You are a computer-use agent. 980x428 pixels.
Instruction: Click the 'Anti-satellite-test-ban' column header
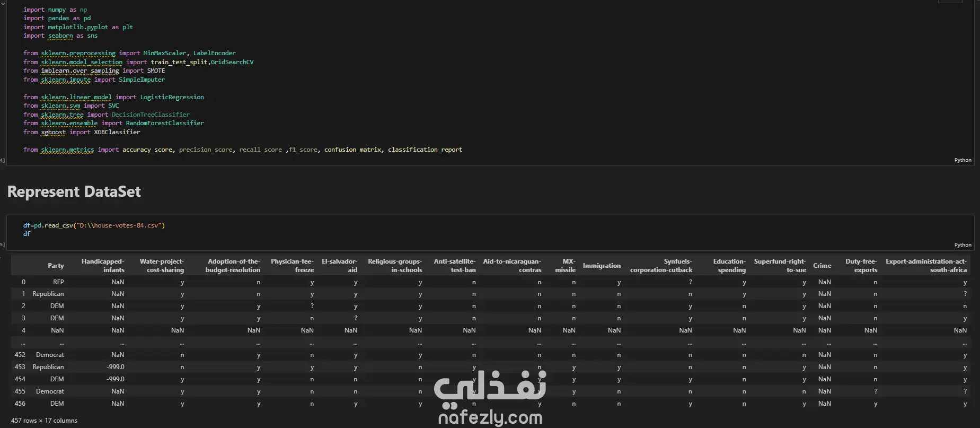tap(455, 266)
